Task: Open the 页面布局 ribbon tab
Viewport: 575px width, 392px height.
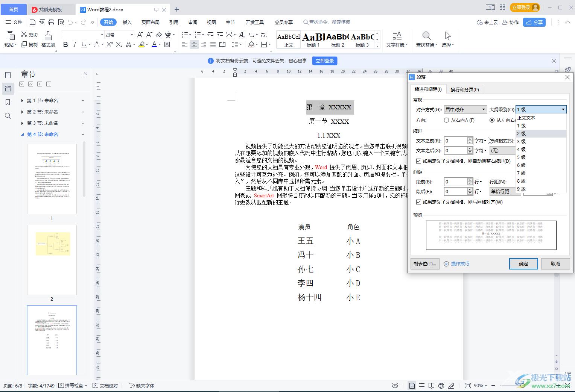Action: pyautogui.click(x=150, y=22)
